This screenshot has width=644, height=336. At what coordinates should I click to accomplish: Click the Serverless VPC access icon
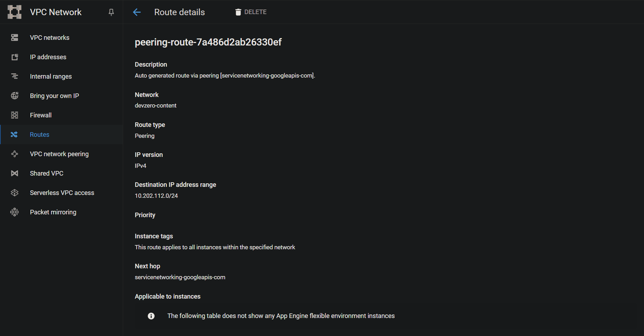[14, 193]
